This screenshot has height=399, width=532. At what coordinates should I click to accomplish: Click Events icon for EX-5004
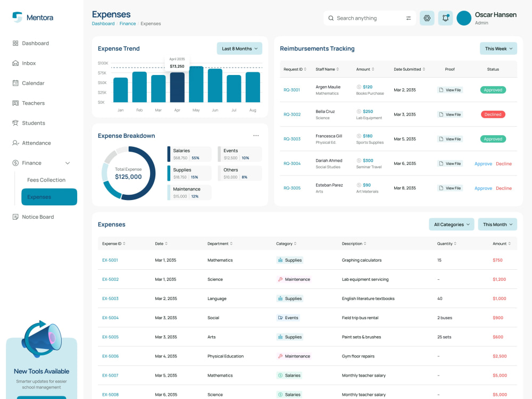(x=280, y=318)
